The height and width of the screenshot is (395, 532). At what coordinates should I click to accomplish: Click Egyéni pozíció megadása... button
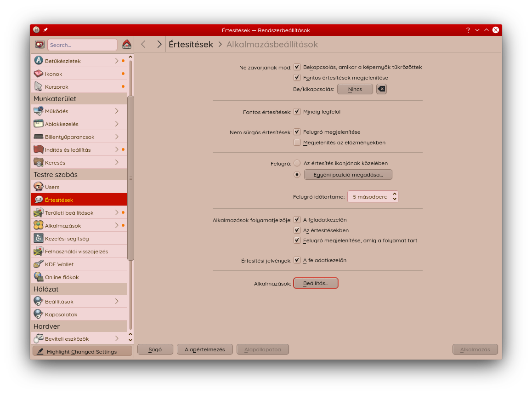tap(348, 175)
